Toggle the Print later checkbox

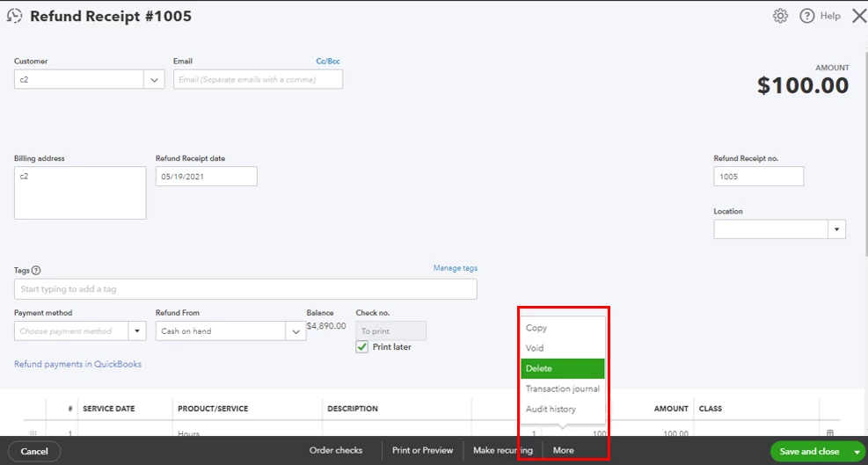362,347
